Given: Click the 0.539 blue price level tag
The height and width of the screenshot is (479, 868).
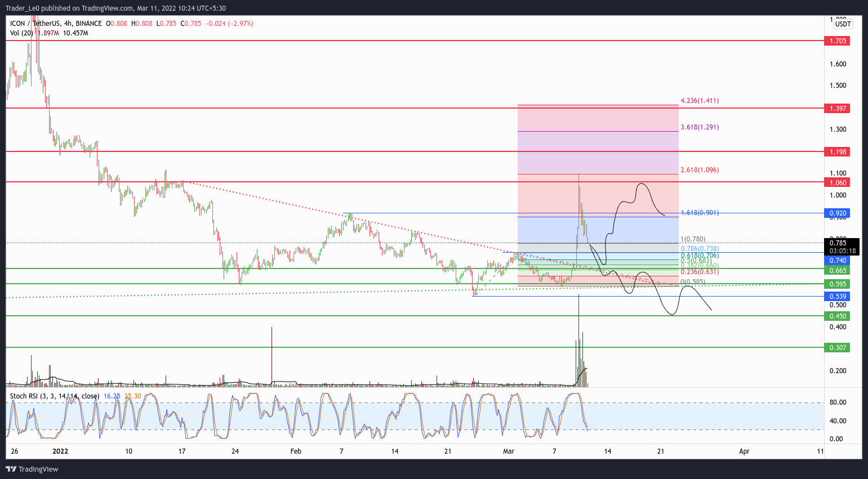Looking at the screenshot, I should [x=836, y=297].
